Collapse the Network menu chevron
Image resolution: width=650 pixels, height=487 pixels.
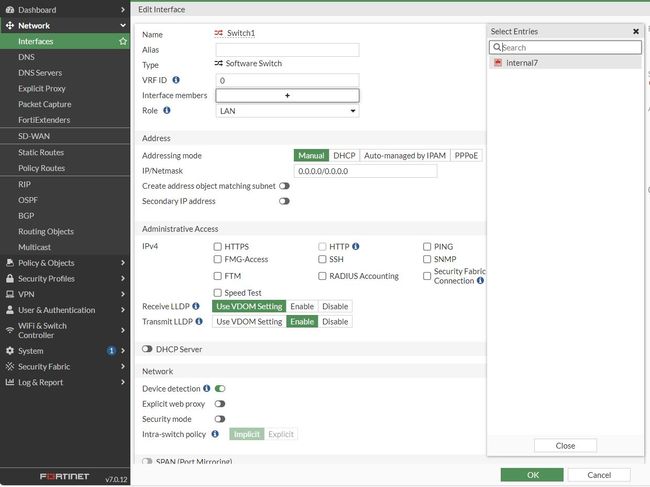point(123,26)
